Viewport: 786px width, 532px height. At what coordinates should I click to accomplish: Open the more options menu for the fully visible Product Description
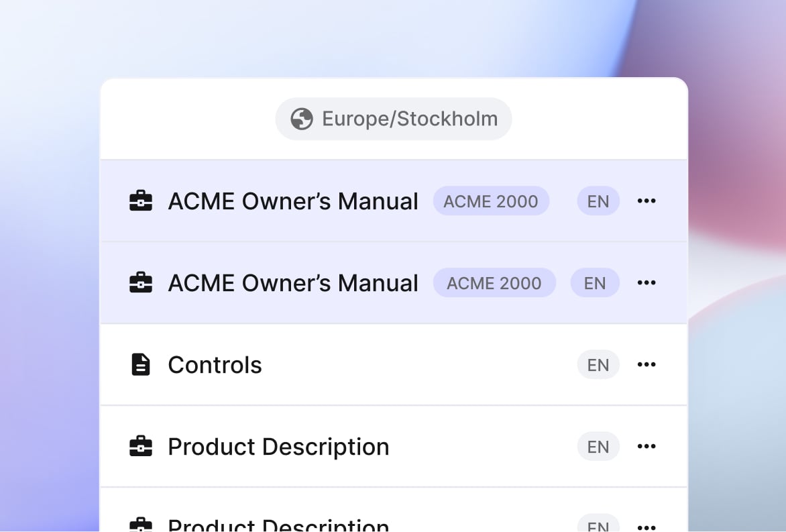point(647,447)
